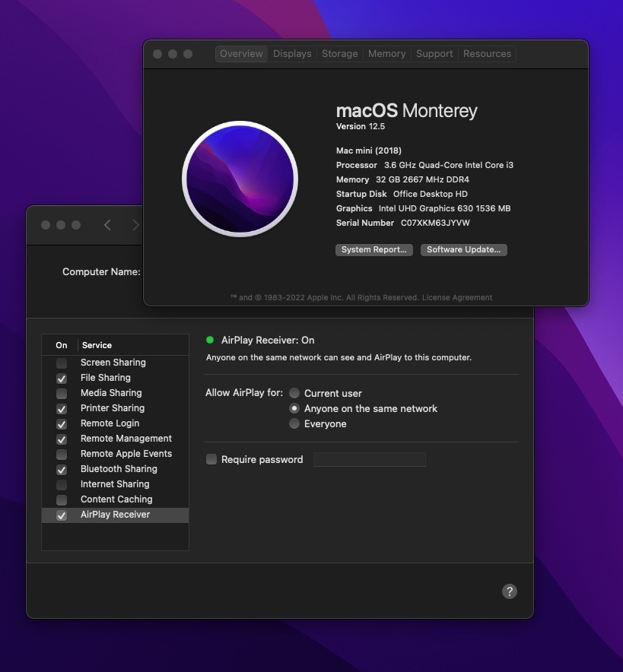Click the Service column header
The image size is (623, 672).
coord(97,345)
